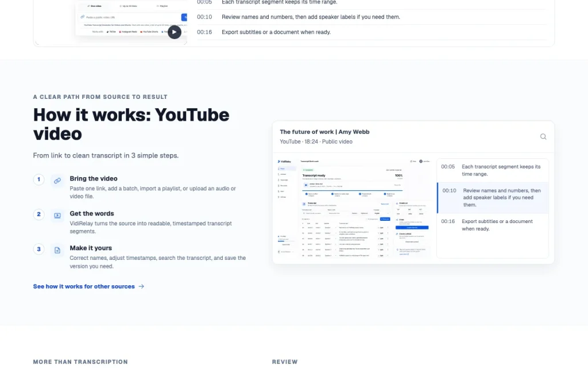Image resolution: width=588 pixels, height=368 pixels.
Task: Click the document icon beside Make it yours
Action: pyautogui.click(x=57, y=250)
